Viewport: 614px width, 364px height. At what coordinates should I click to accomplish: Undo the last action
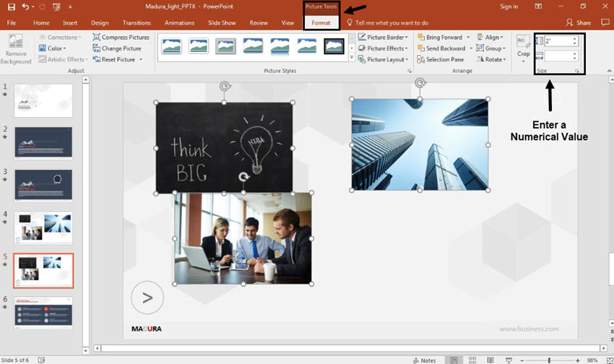click(25, 6)
